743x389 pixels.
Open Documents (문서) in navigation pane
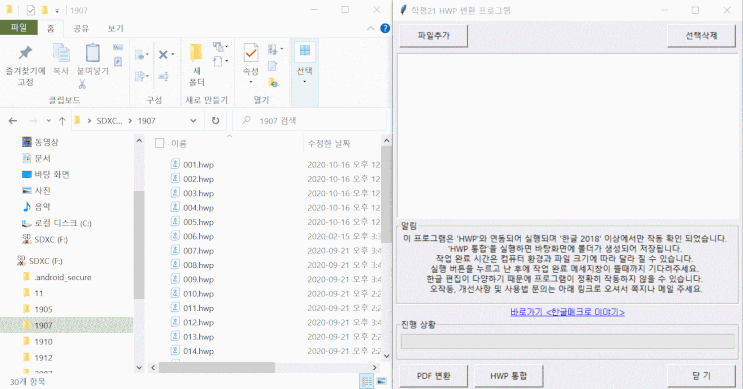(x=36, y=158)
